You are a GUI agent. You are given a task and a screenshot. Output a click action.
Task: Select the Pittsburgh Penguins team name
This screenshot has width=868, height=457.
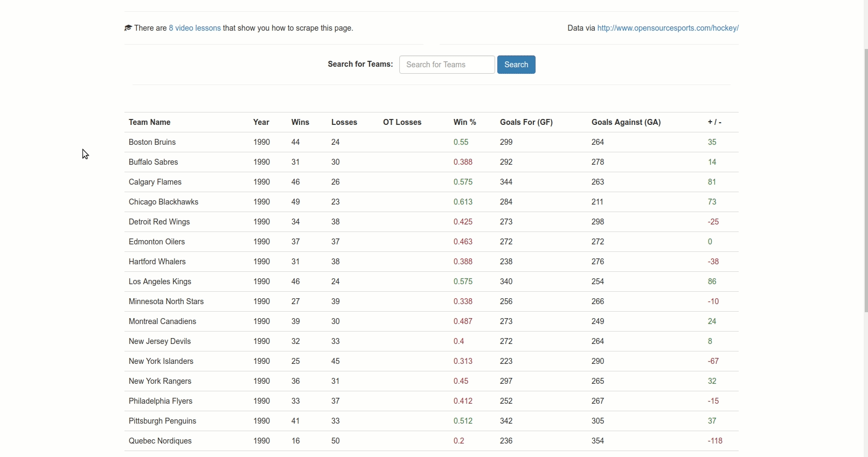pyautogui.click(x=163, y=421)
